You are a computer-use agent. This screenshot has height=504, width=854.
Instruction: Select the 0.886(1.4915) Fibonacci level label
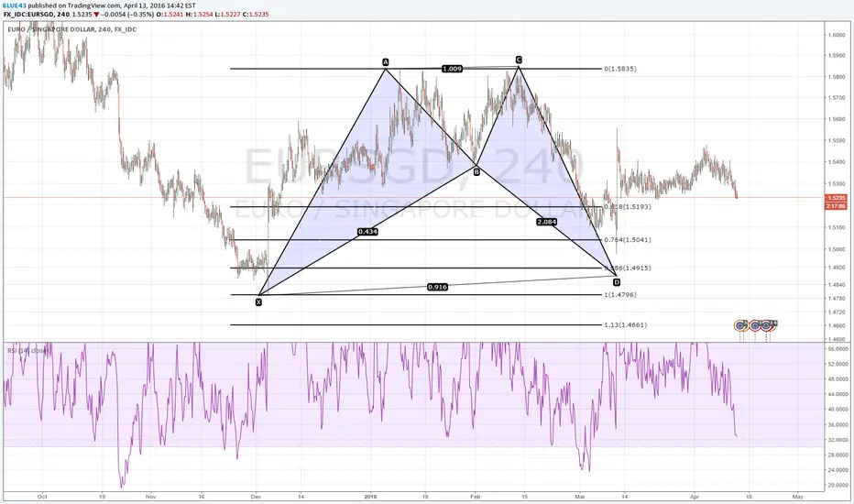click(628, 268)
